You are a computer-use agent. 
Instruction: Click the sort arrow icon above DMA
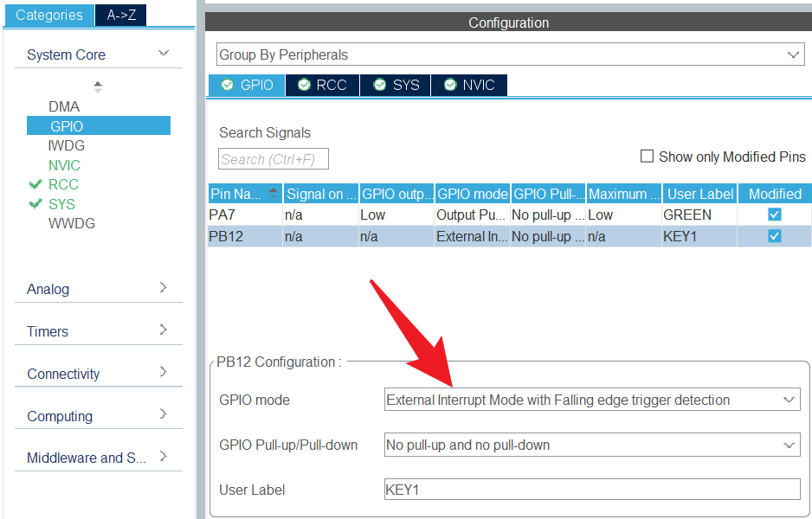(98, 86)
